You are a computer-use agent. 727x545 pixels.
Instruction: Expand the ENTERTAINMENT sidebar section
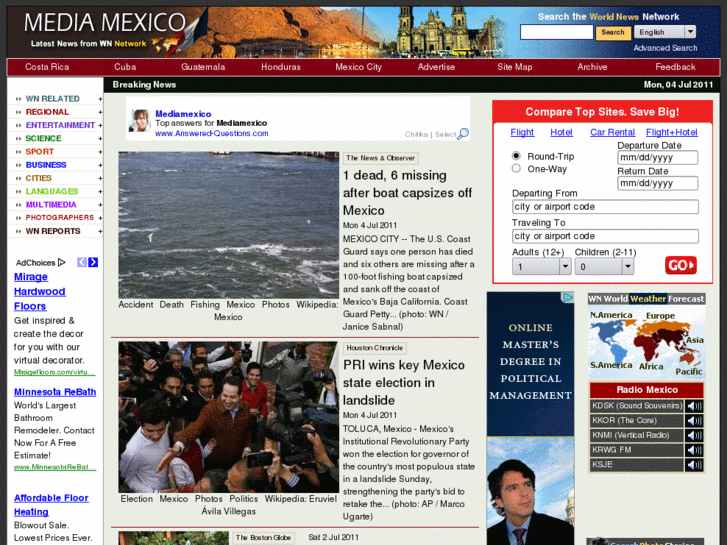100,125
